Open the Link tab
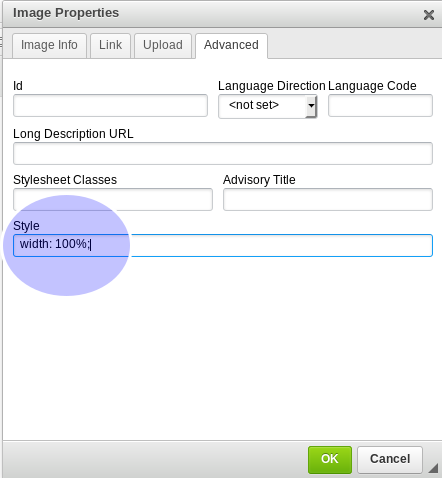The height and width of the screenshot is (478, 442). pos(110,45)
